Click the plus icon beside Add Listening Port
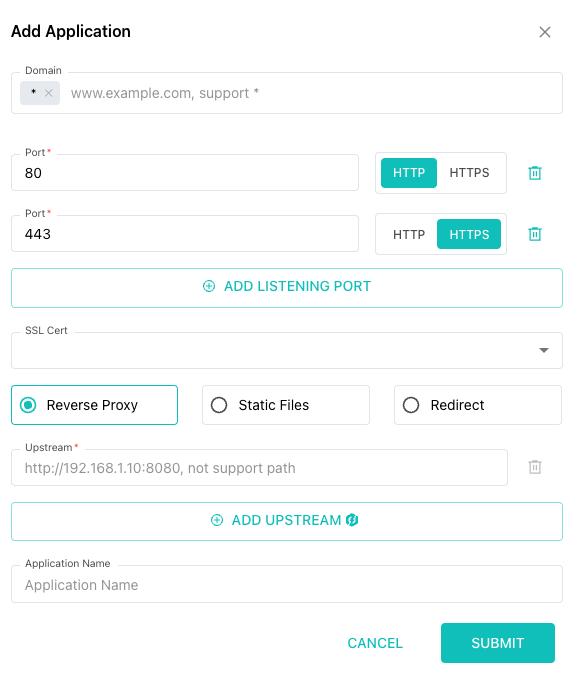Screen dimensions: 574x674 pyautogui.click(x=209, y=286)
